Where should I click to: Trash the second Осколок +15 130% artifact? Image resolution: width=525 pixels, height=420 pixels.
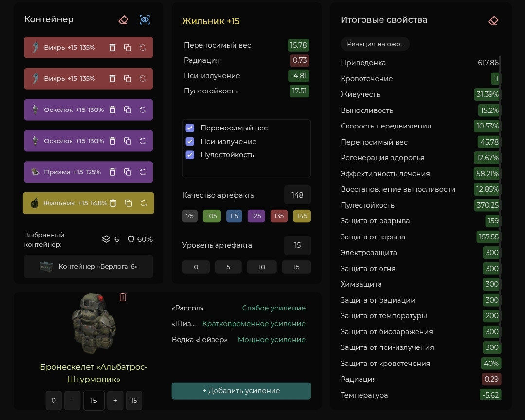point(112,141)
